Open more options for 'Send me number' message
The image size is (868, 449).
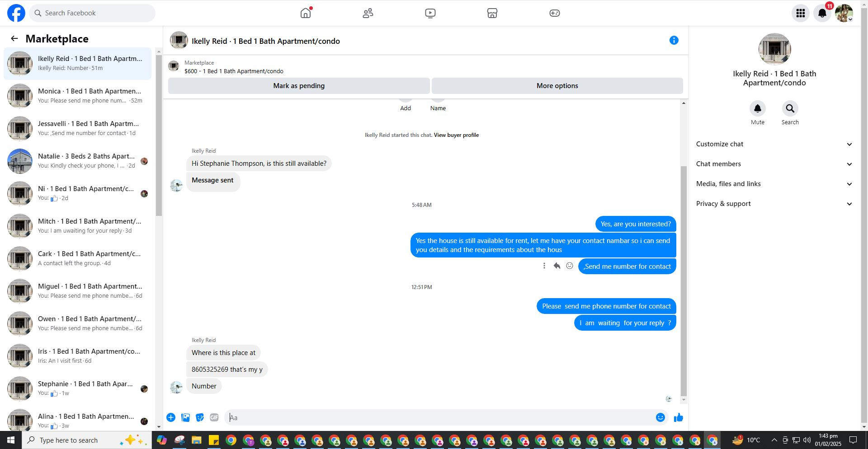[544, 266]
